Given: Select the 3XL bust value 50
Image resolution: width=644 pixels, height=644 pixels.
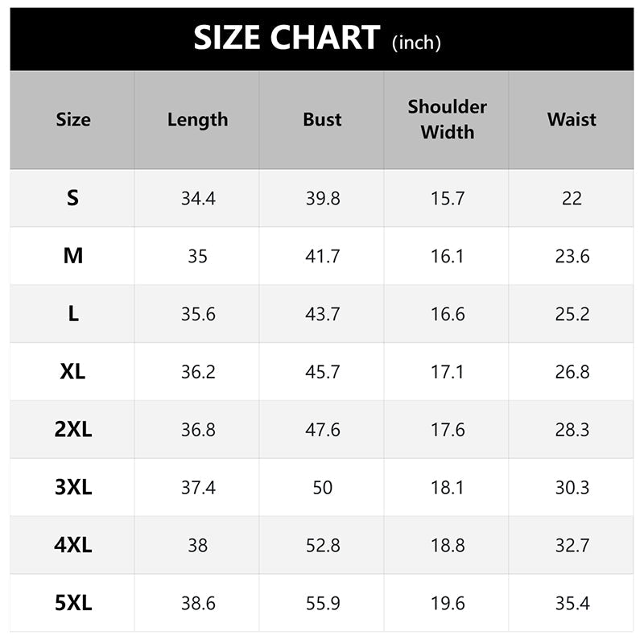Looking at the screenshot, I should coord(322,488).
